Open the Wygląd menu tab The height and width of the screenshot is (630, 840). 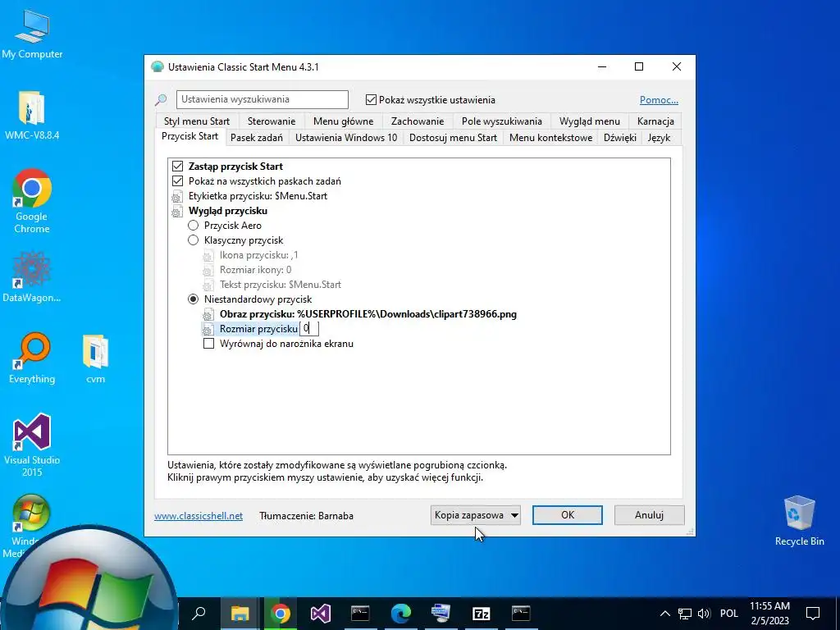click(589, 121)
